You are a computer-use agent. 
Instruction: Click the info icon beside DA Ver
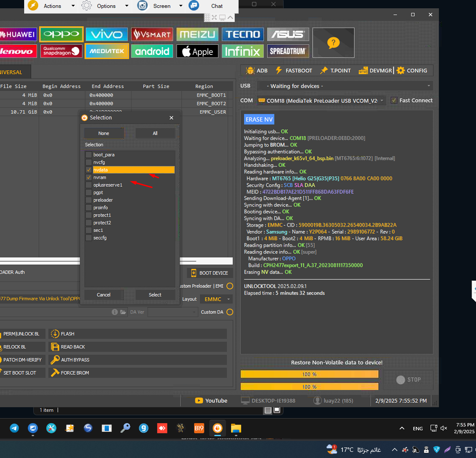pyautogui.click(x=114, y=312)
